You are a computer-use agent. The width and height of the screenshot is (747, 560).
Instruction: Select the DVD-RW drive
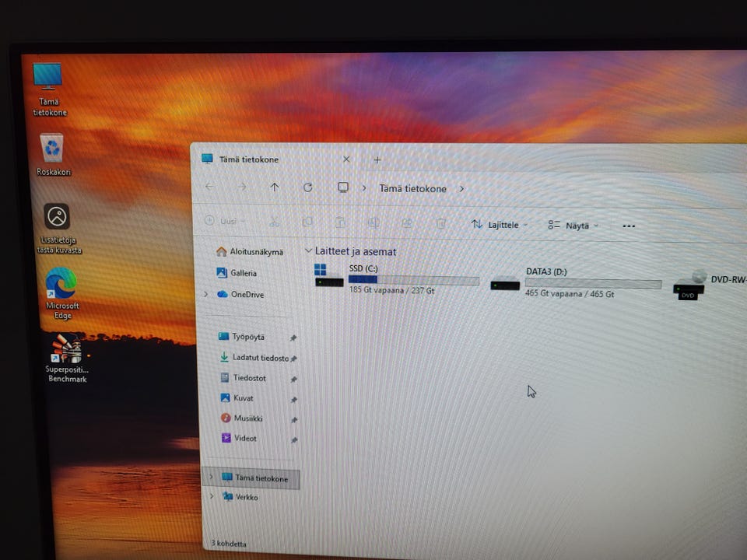(x=710, y=285)
